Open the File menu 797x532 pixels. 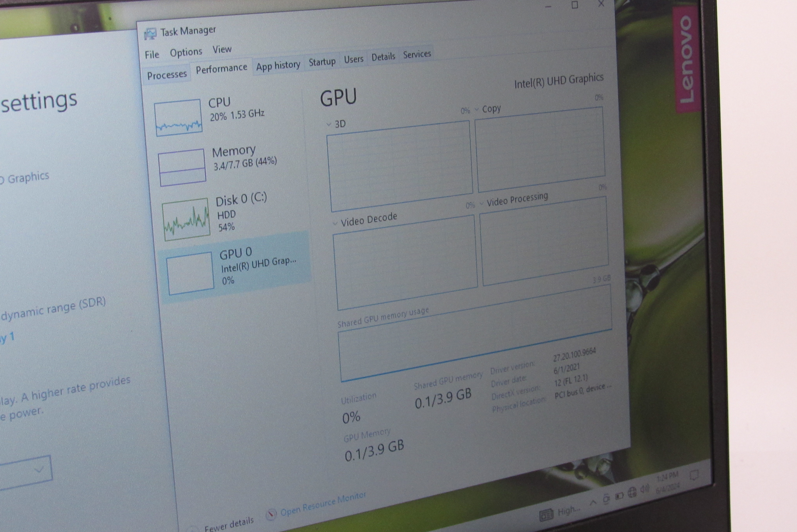(152, 55)
